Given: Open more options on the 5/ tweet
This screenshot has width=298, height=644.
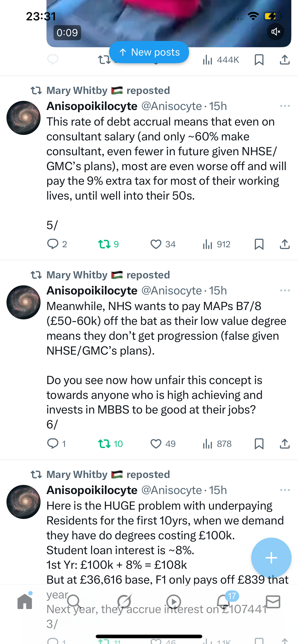Looking at the screenshot, I should pyautogui.click(x=285, y=106).
